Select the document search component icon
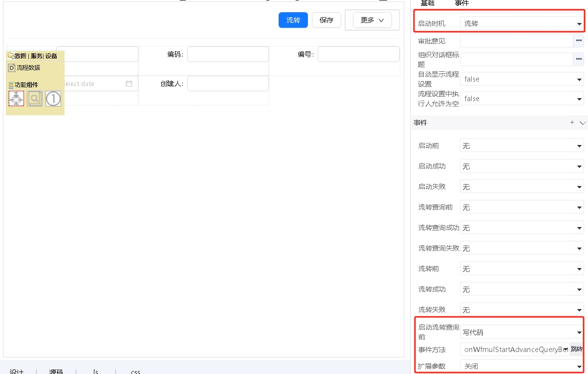588x374 pixels. tap(35, 99)
